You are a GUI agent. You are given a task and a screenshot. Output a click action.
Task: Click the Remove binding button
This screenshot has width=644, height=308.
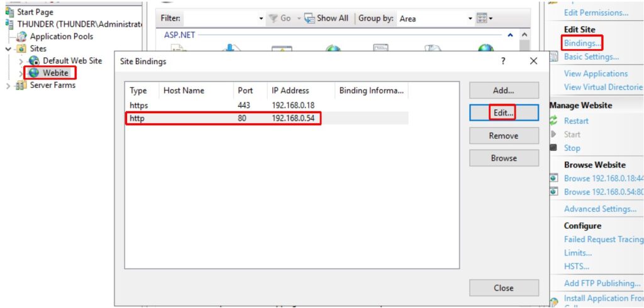click(x=503, y=136)
